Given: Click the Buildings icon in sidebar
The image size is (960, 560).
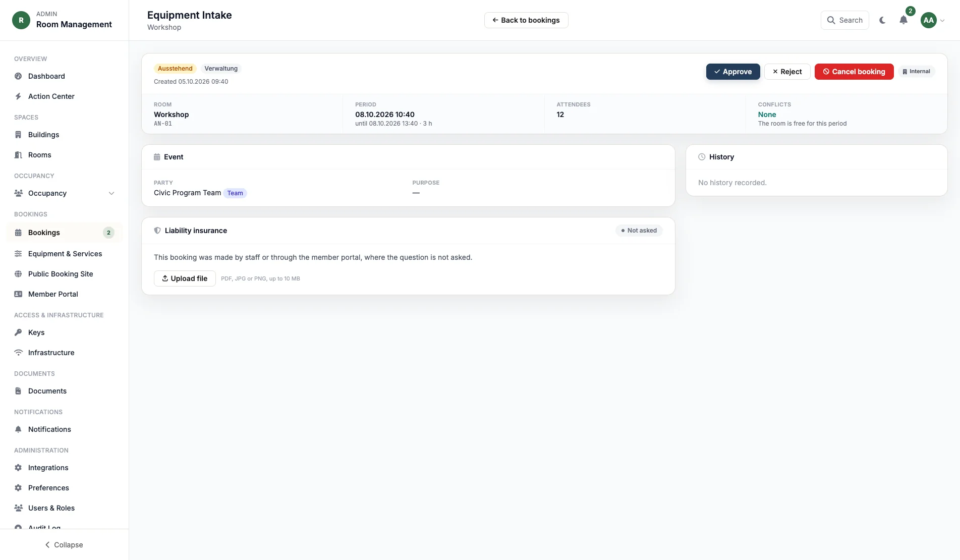Looking at the screenshot, I should (x=18, y=135).
